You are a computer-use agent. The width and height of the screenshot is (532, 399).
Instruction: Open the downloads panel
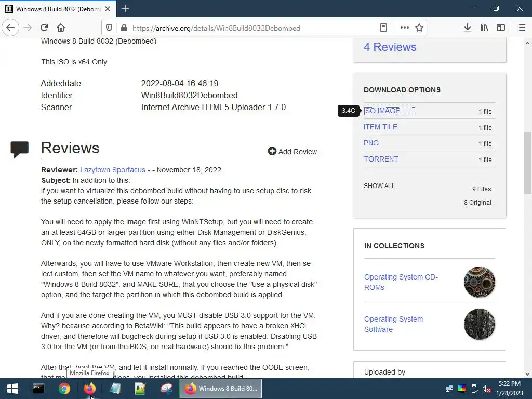click(468, 28)
